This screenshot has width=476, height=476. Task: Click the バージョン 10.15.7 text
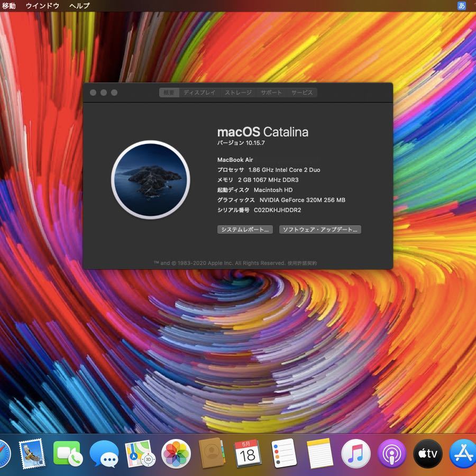click(x=241, y=143)
